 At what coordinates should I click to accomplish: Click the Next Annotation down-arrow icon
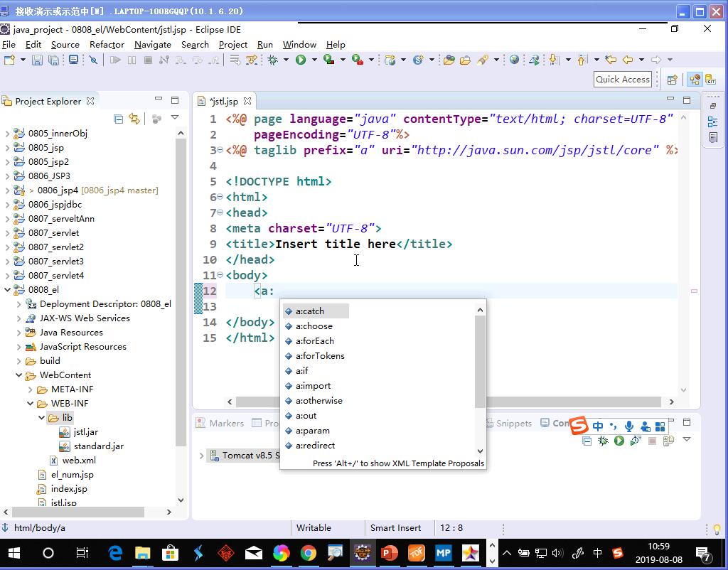pyautogui.click(x=553, y=60)
